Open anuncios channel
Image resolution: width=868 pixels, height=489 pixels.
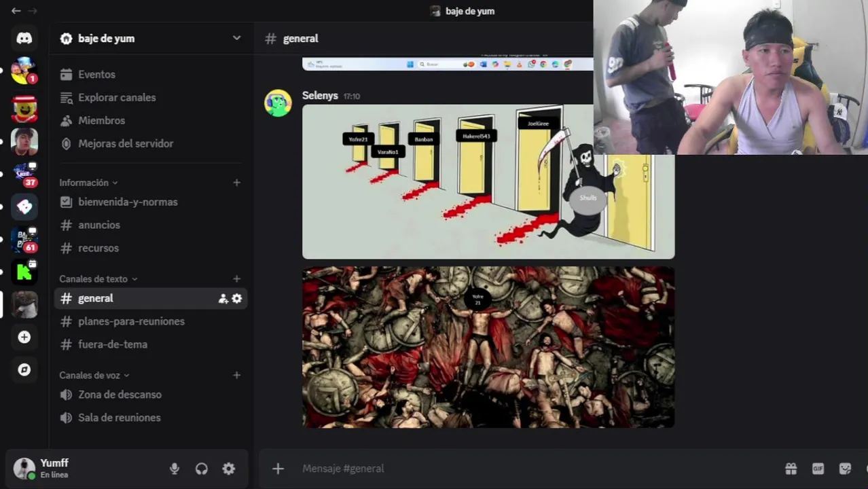coord(151,225)
